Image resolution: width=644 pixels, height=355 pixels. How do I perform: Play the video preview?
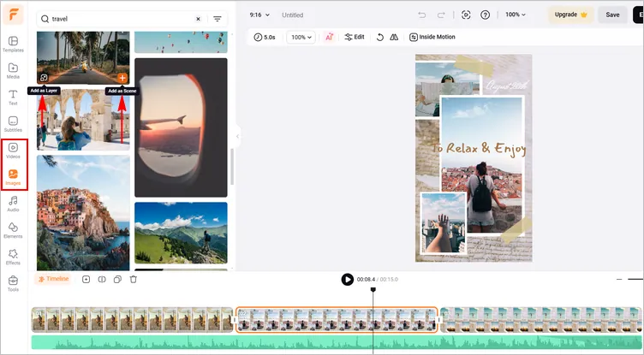pyautogui.click(x=347, y=280)
